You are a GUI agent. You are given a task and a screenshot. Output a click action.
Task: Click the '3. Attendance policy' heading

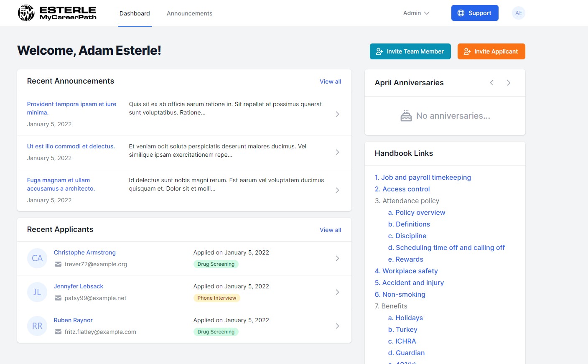[407, 201]
